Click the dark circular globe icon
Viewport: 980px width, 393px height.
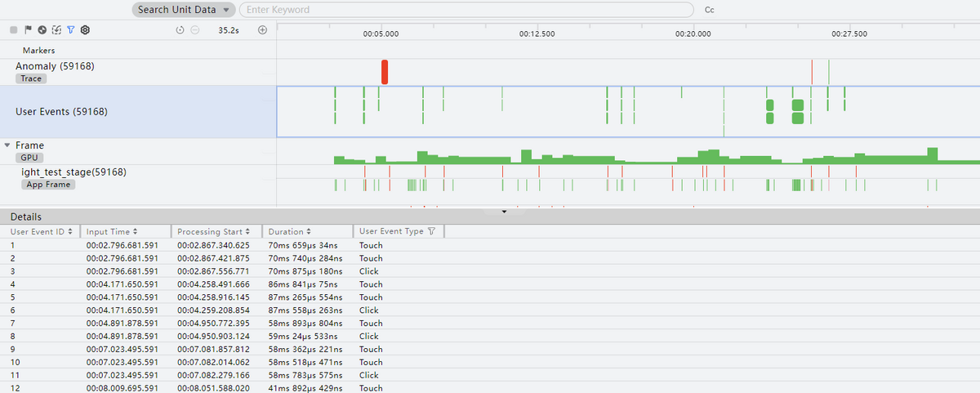pyautogui.click(x=42, y=30)
